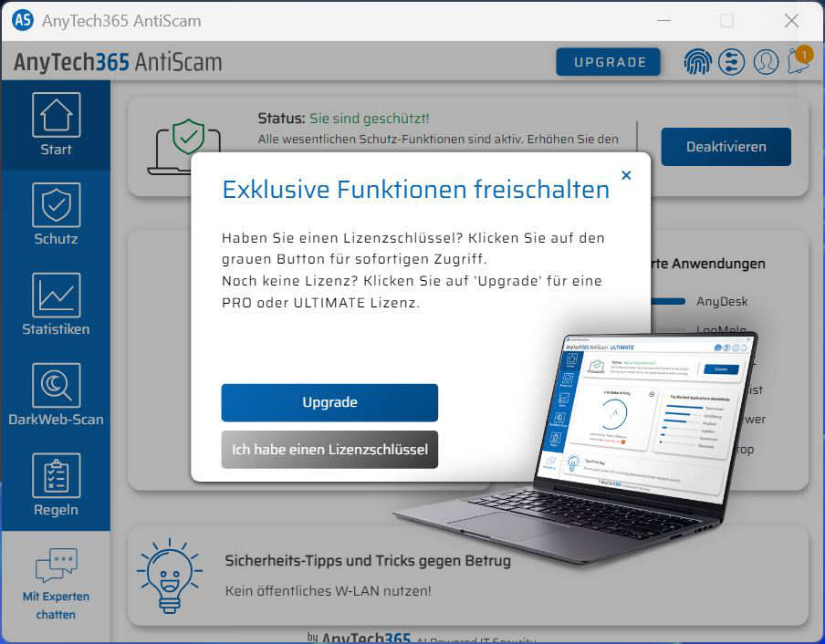This screenshot has width=825, height=644.
Task: Click the AS app logo in title bar
Action: (x=23, y=20)
